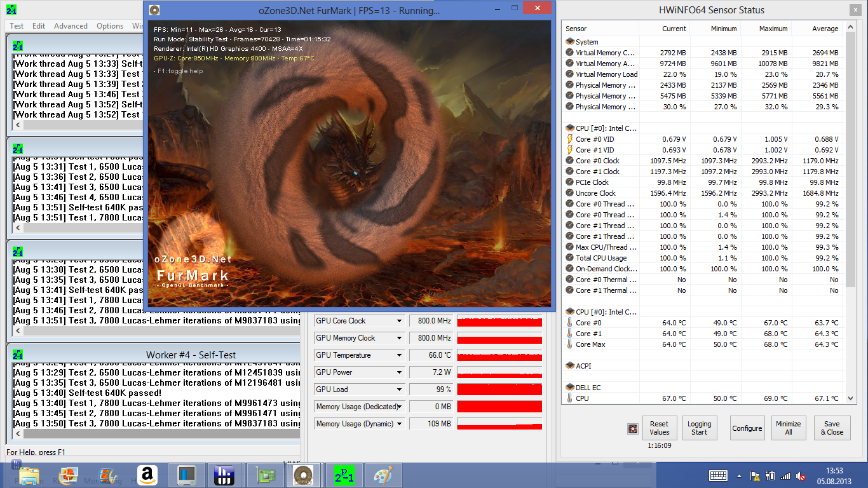Click the HWiNFO sensor list scrollbar thumb
The width and height of the screenshot is (868, 488).
click(x=851, y=159)
